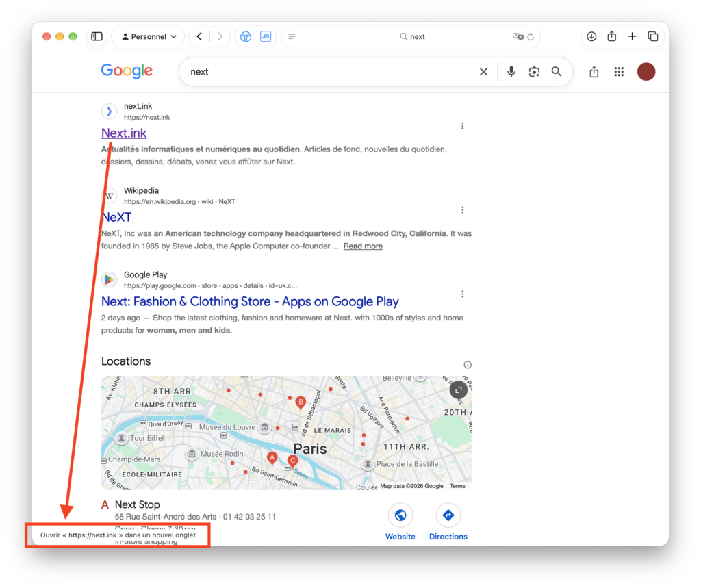
Task: Open more options for the Google Play result
Action: pos(462,294)
